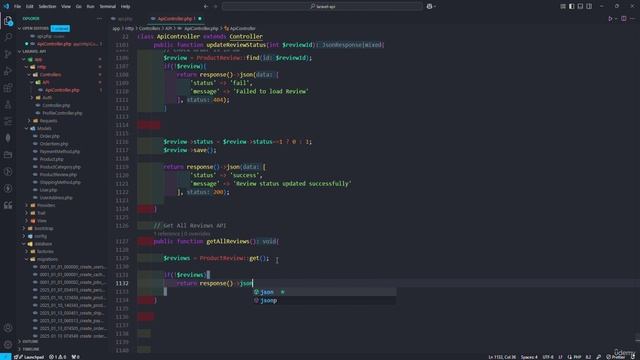Click the Customize Layout icon
The width and height of the screenshot is (640, 360).
point(563,7)
